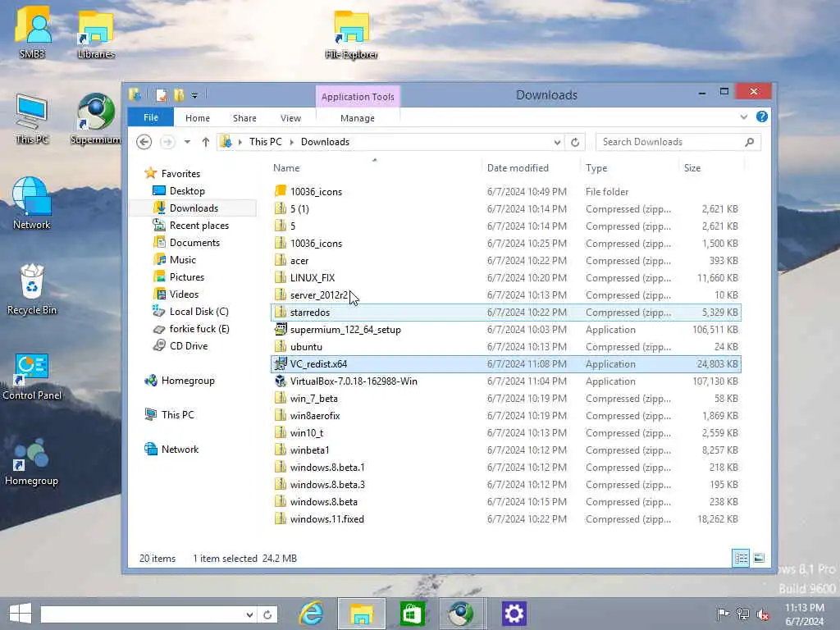
Task: Click the taskbar address input field
Action: (x=141, y=614)
